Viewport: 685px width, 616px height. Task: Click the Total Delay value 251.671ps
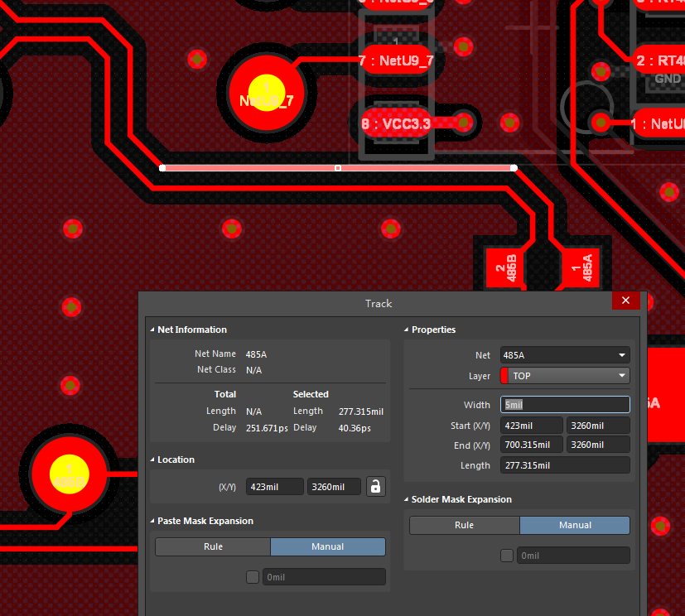[x=267, y=428]
